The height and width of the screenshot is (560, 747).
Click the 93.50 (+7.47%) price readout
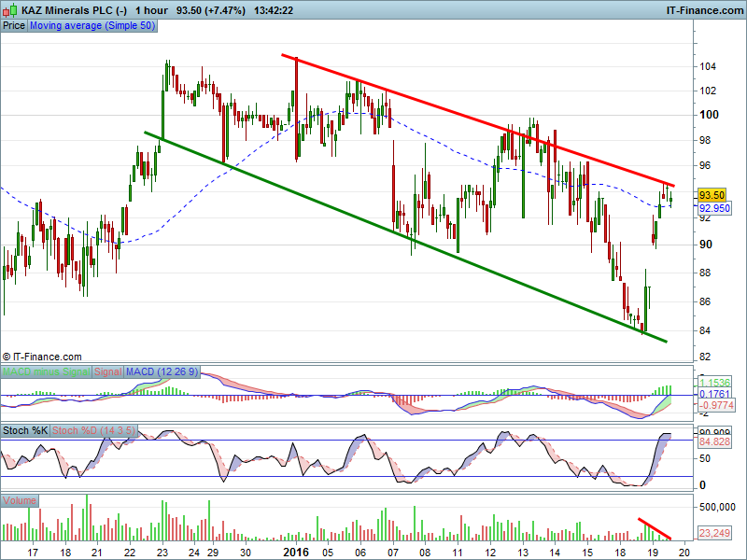pyautogui.click(x=211, y=10)
